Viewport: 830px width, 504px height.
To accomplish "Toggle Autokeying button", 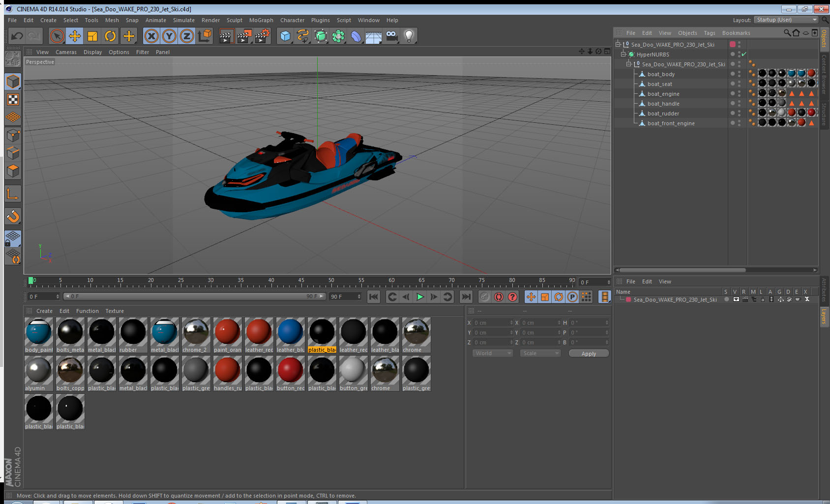I will pos(499,297).
